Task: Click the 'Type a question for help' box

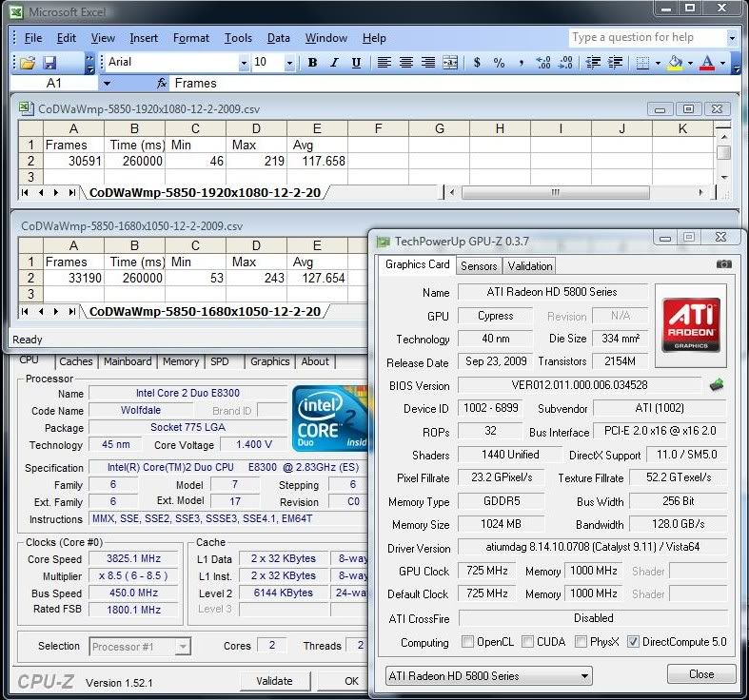Action: tap(648, 37)
